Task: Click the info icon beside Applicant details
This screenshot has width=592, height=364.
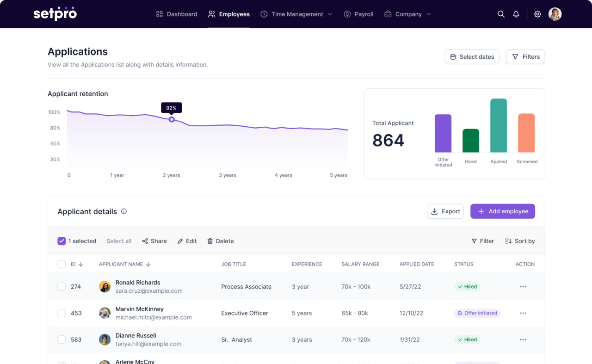Action: (124, 211)
